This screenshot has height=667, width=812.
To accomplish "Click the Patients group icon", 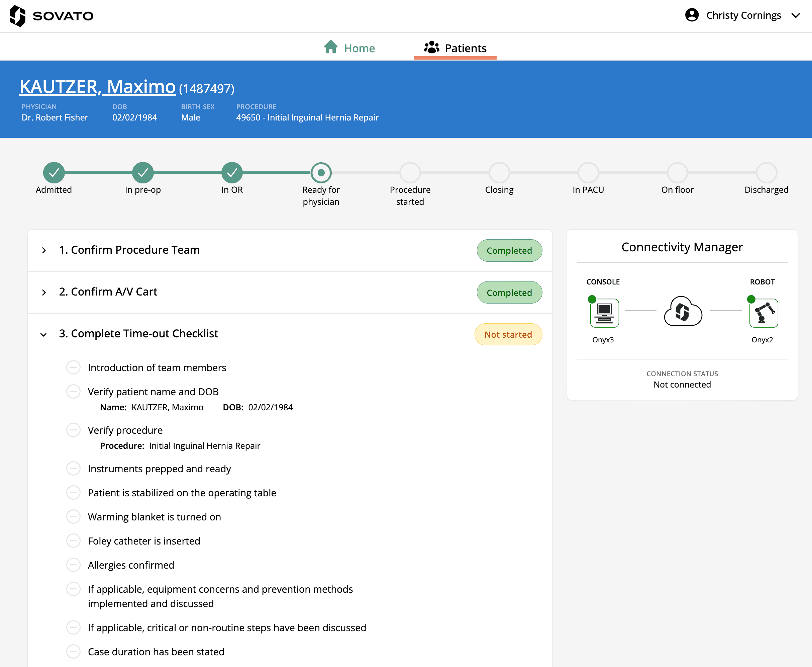I will 431,47.
